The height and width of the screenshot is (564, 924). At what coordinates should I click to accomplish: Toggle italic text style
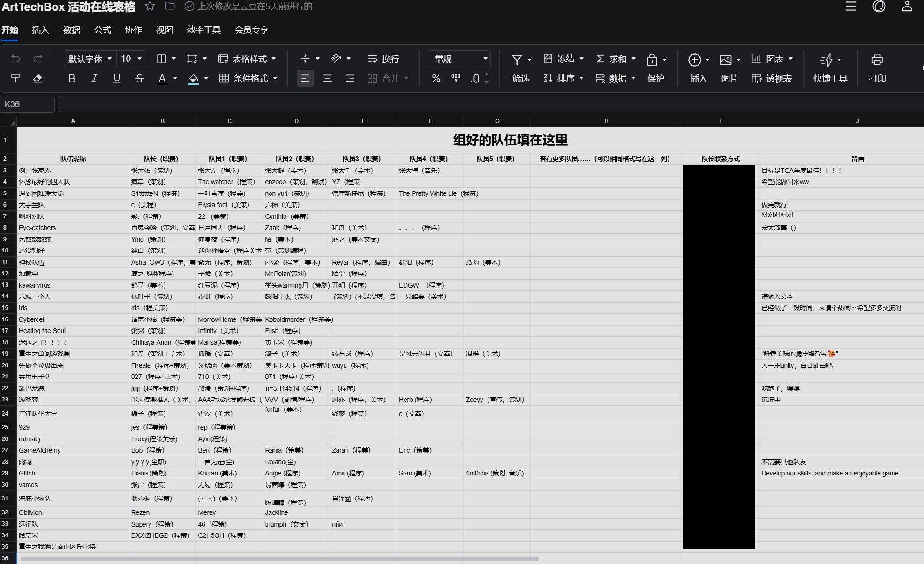pos(94,79)
